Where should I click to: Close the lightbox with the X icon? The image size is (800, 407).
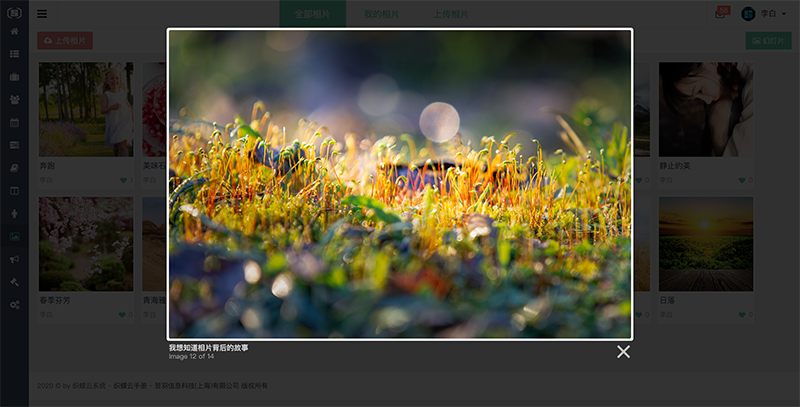pos(623,352)
